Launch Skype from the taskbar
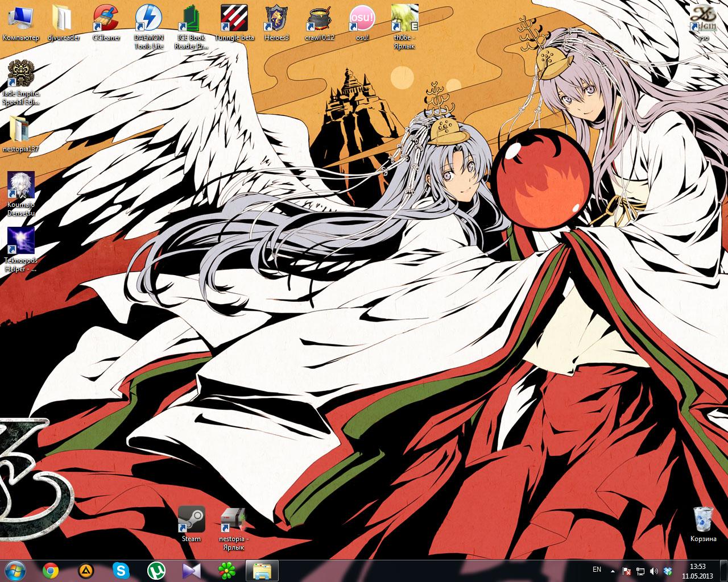 [121, 570]
